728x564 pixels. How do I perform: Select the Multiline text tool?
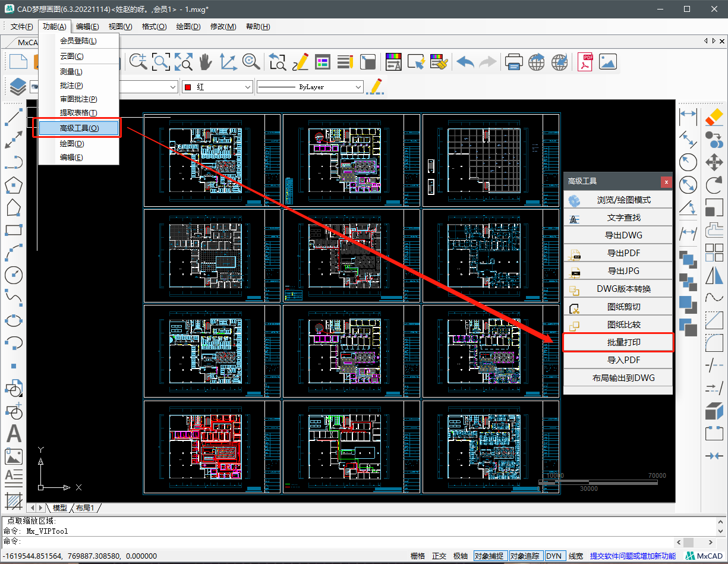tap(14, 478)
